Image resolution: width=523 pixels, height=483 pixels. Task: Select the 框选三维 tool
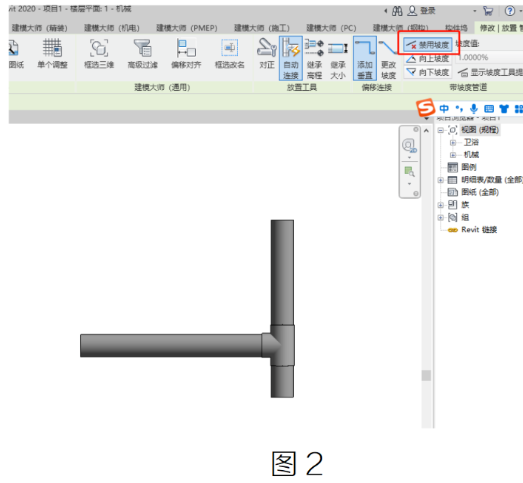[x=99, y=54]
